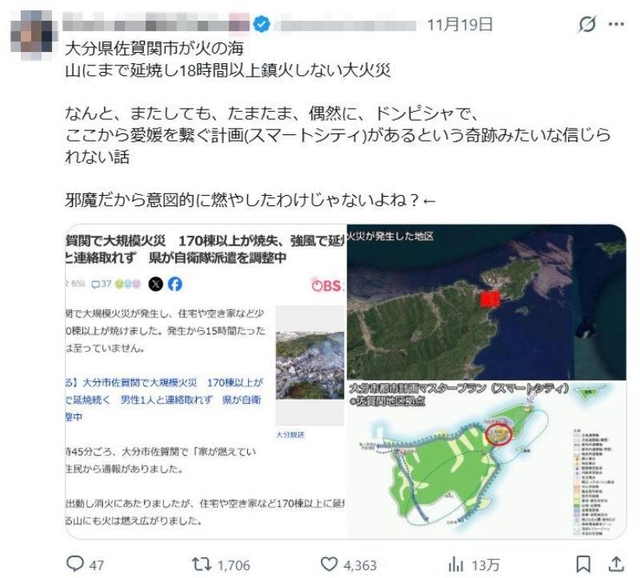Repost this tweet with the retweet icon
Viewport: 640px width, 578px height.
[202, 565]
